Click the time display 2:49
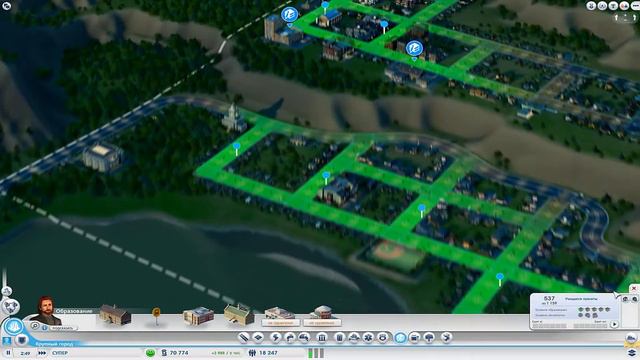The width and height of the screenshot is (640, 360). pyautogui.click(x=25, y=353)
